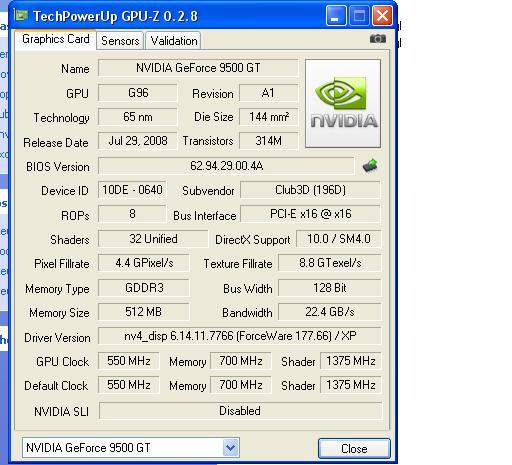This screenshot has height=465, width=512.
Task: Click the GPU value G96
Action: [x=138, y=93]
